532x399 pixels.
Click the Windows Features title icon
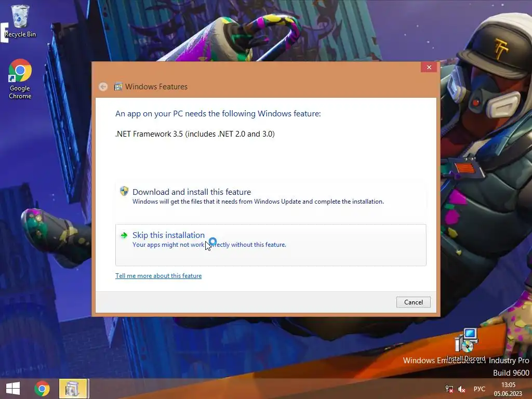pos(118,87)
